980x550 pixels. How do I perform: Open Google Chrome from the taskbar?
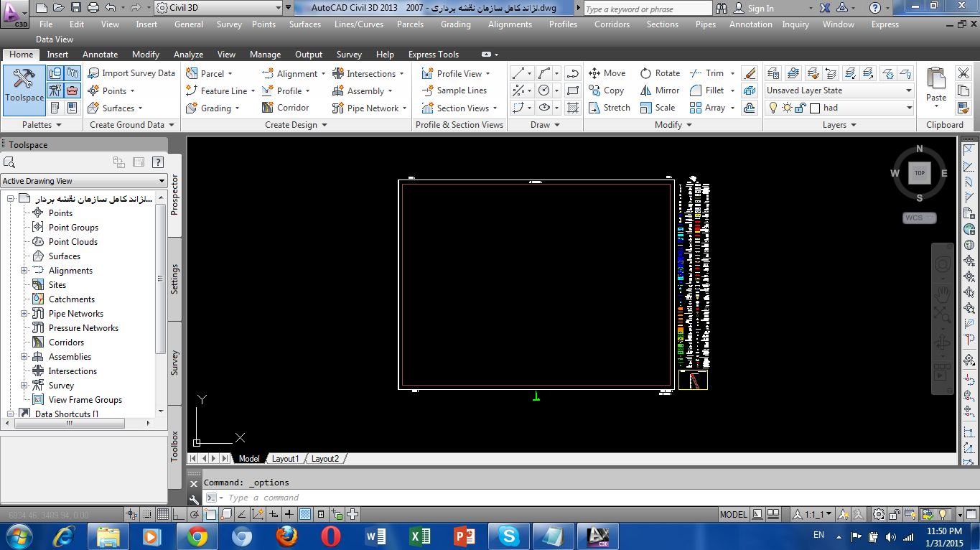pos(196,536)
